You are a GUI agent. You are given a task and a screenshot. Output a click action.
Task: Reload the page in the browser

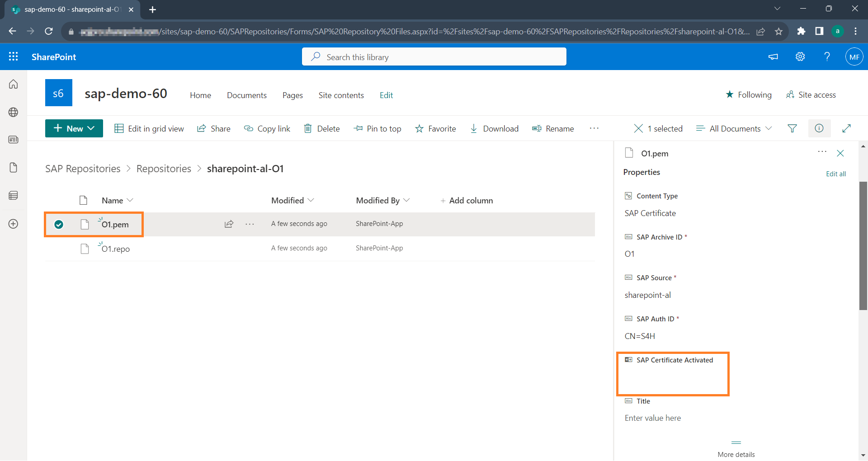[x=49, y=31]
